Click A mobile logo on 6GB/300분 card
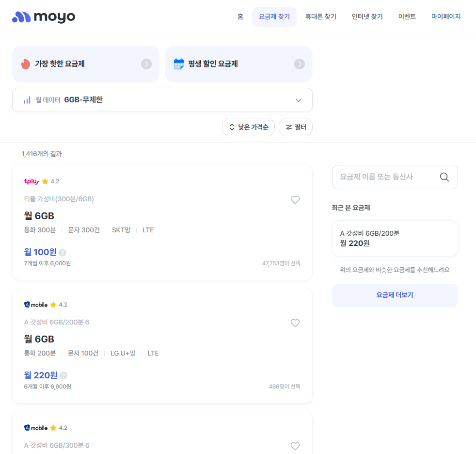 coord(36,428)
